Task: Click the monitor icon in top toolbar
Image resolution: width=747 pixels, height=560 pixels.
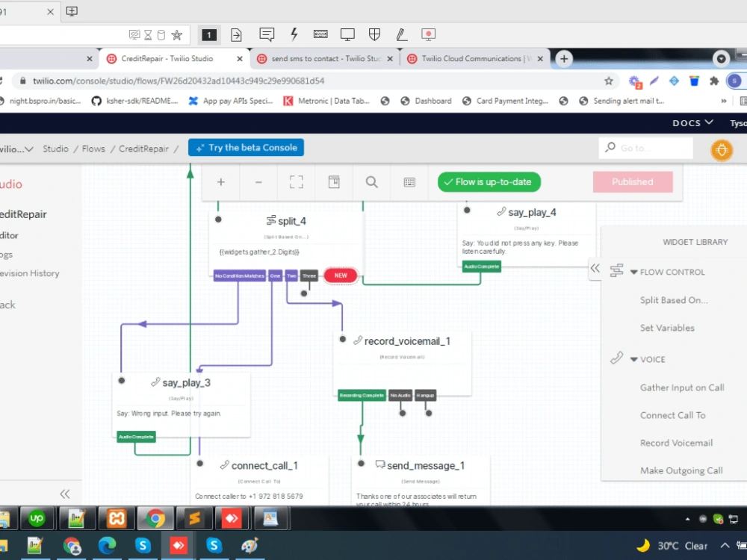Action: click(x=347, y=34)
